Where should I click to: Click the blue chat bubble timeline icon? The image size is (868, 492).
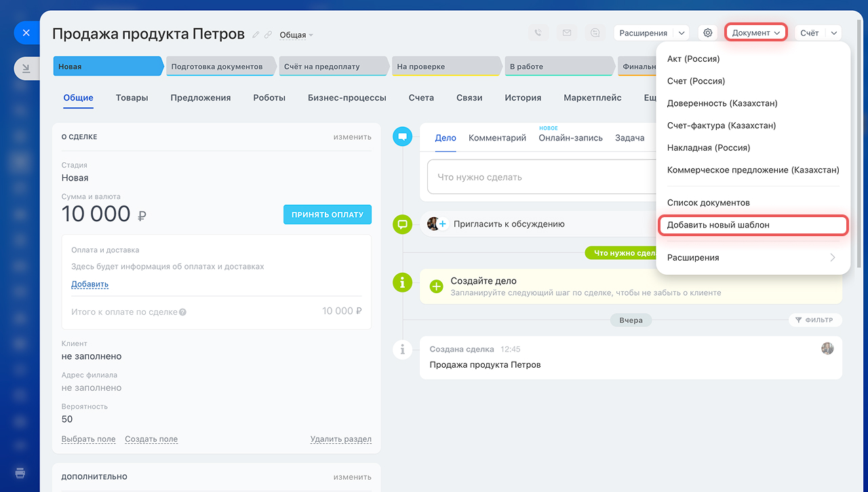[x=403, y=136]
